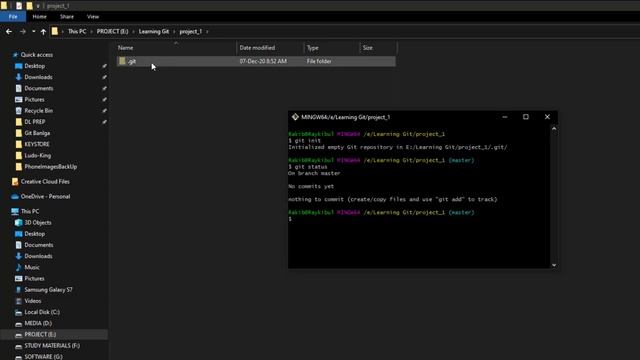The height and width of the screenshot is (360, 640).
Task: Open the STUDY MATERIALS (F:) drive
Action: pyautogui.click(x=52, y=346)
